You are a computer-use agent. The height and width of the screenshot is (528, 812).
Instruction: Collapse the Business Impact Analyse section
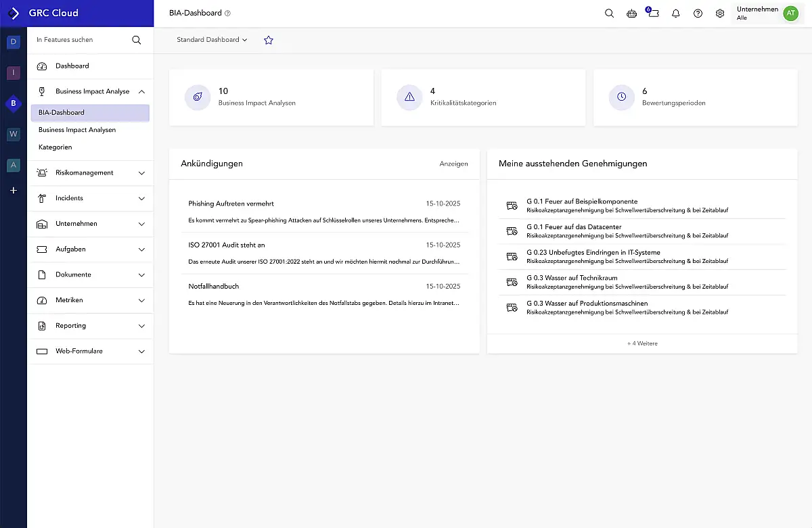click(x=141, y=91)
